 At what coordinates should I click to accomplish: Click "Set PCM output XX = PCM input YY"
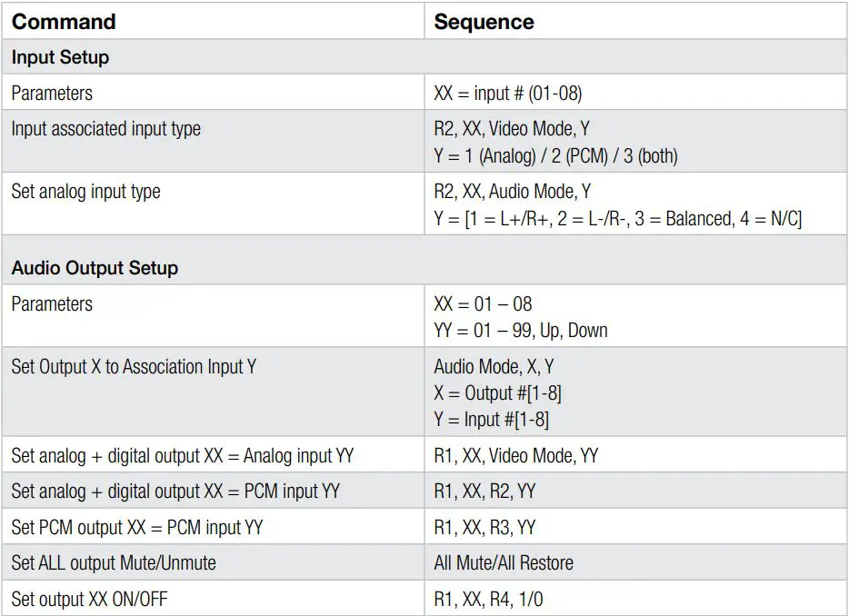click(x=137, y=527)
